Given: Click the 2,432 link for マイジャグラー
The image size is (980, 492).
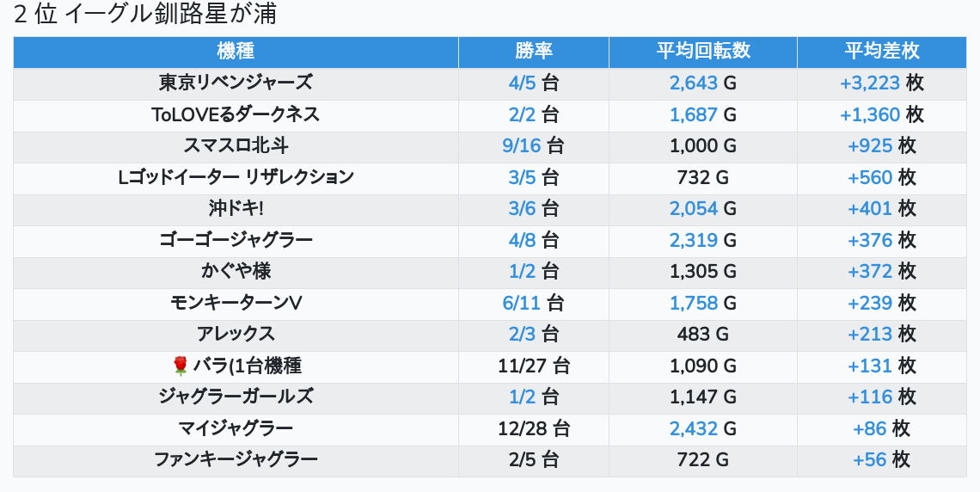Looking at the screenshot, I should tap(694, 428).
